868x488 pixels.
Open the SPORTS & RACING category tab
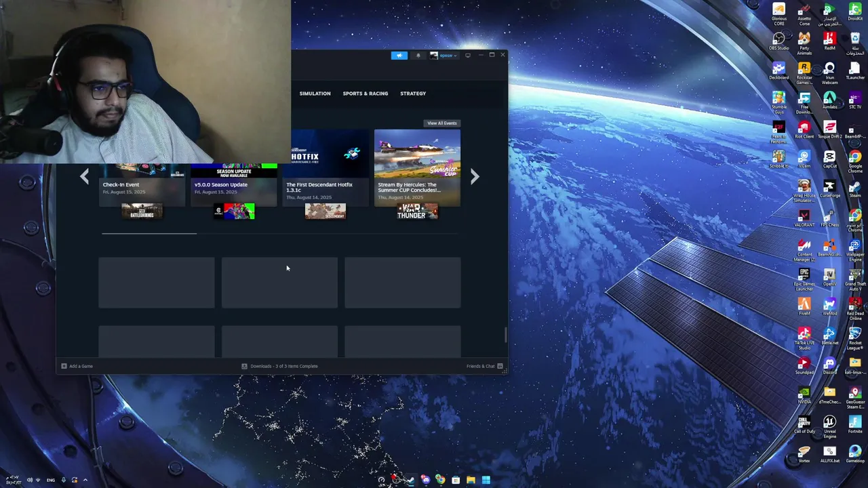pyautogui.click(x=366, y=94)
